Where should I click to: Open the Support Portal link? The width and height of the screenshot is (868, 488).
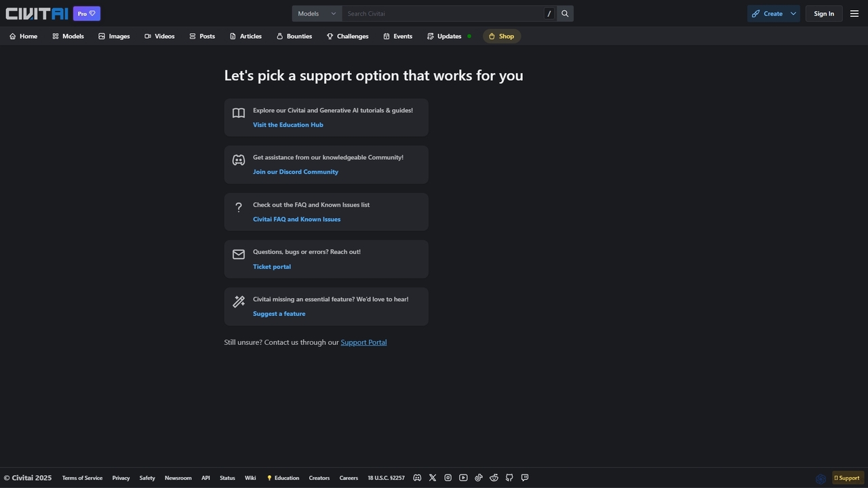point(363,342)
